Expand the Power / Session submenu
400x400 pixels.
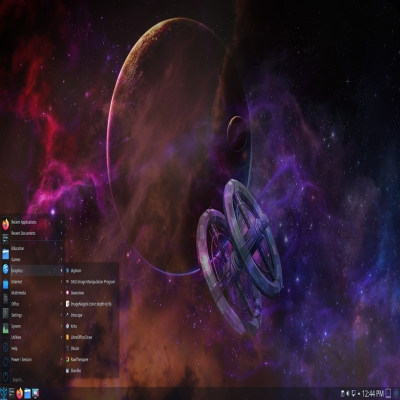pyautogui.click(x=37, y=360)
